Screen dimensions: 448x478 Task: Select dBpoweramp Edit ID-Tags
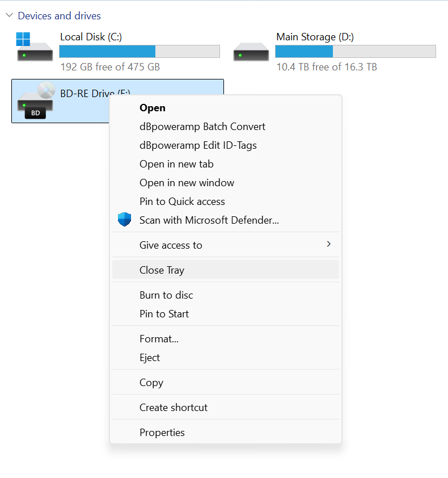198,145
